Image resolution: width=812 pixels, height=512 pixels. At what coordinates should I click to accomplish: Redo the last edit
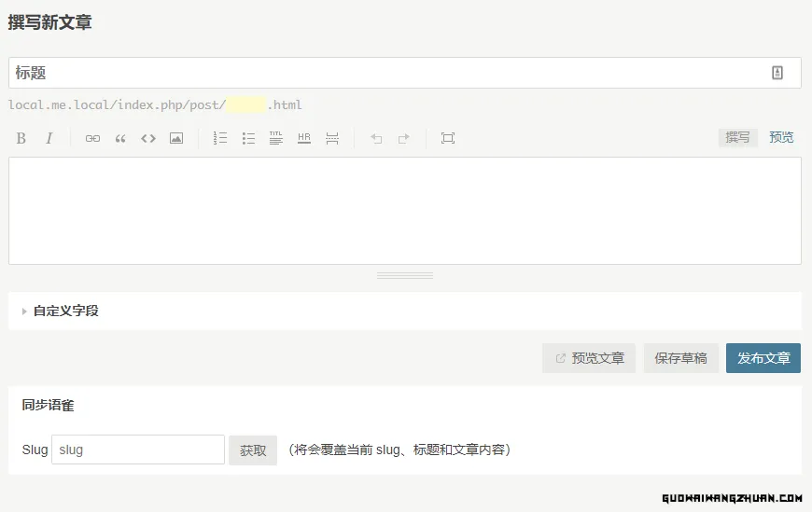(404, 138)
